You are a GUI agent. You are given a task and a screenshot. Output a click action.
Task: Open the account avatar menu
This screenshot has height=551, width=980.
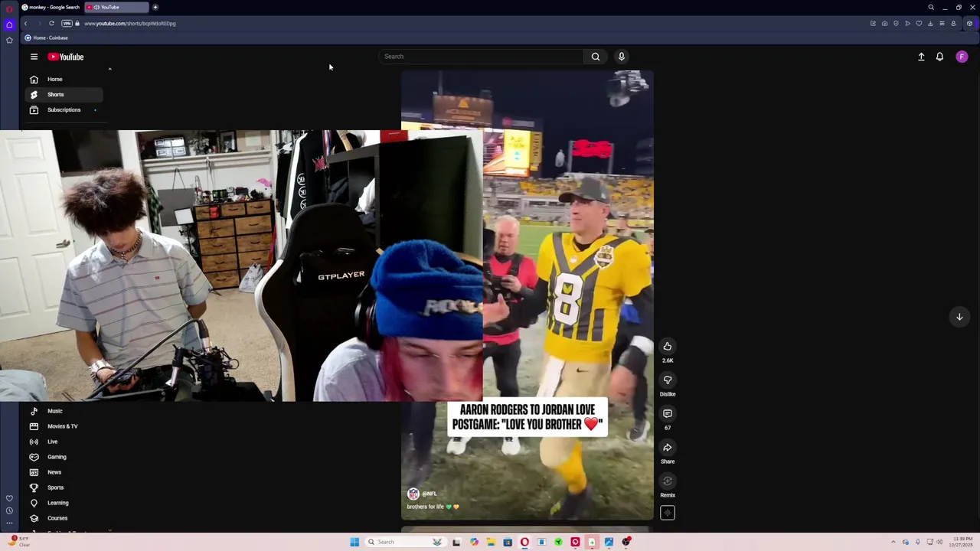pyautogui.click(x=962, y=57)
